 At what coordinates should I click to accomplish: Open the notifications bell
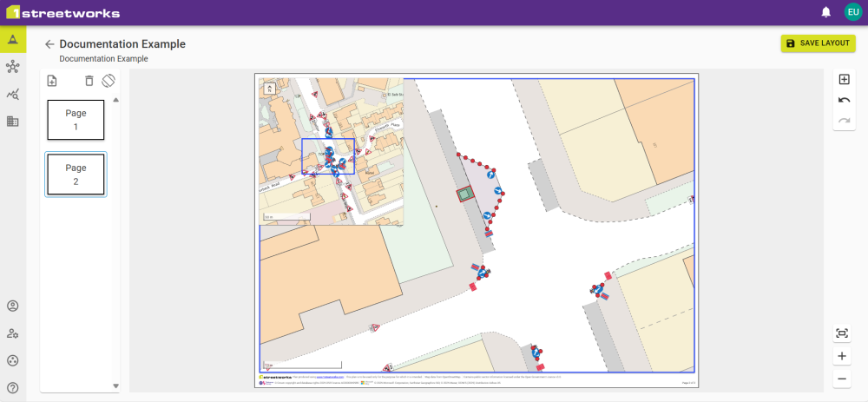pos(826,12)
